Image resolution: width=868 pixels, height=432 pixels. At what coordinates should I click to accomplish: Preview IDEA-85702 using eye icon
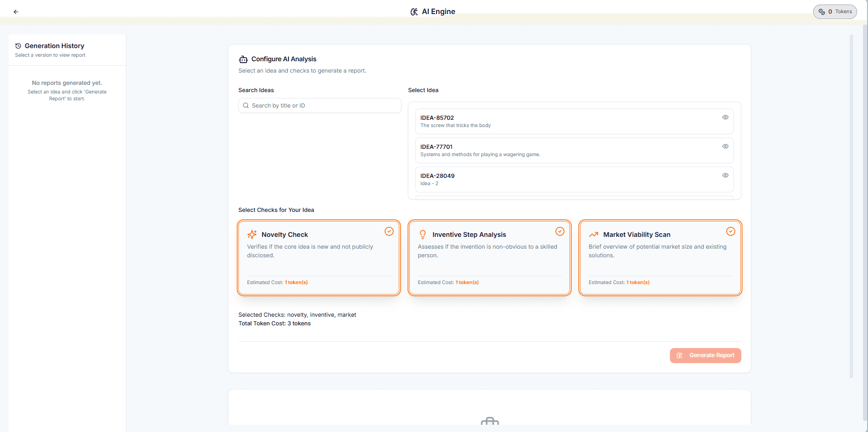(725, 117)
